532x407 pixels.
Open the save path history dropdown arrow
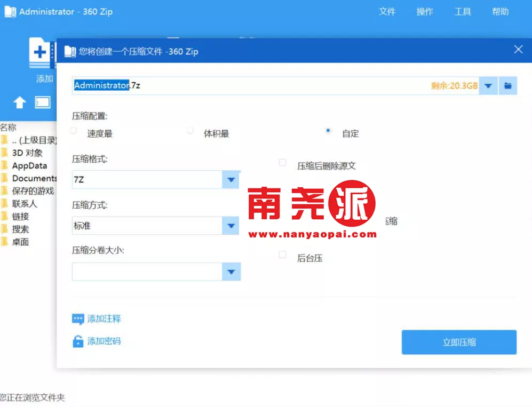[x=488, y=86]
